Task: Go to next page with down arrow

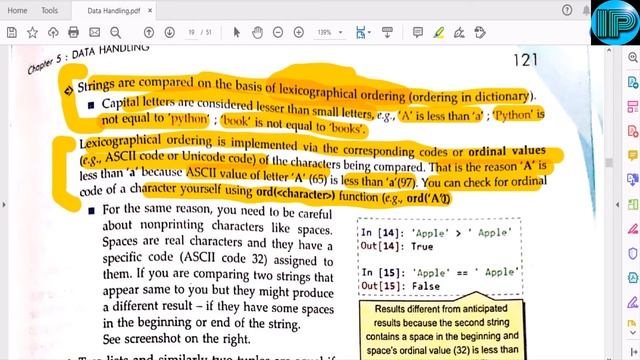Action: coord(169,32)
